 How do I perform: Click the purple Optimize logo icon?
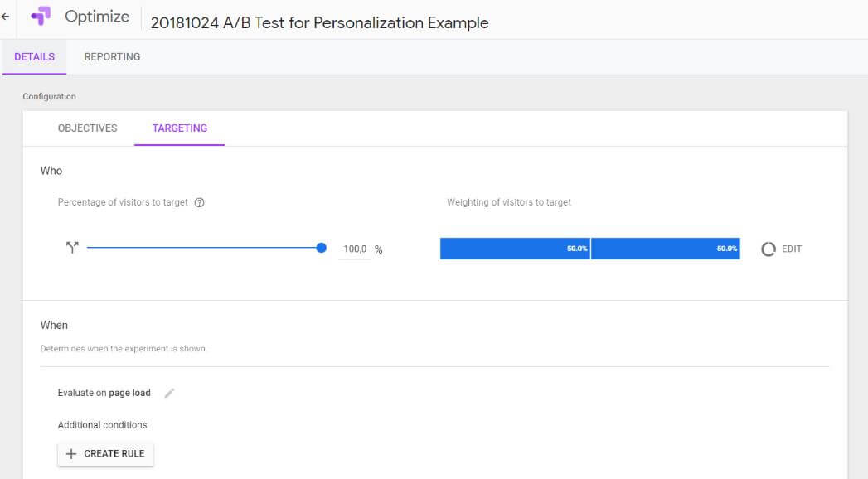pyautogui.click(x=41, y=17)
